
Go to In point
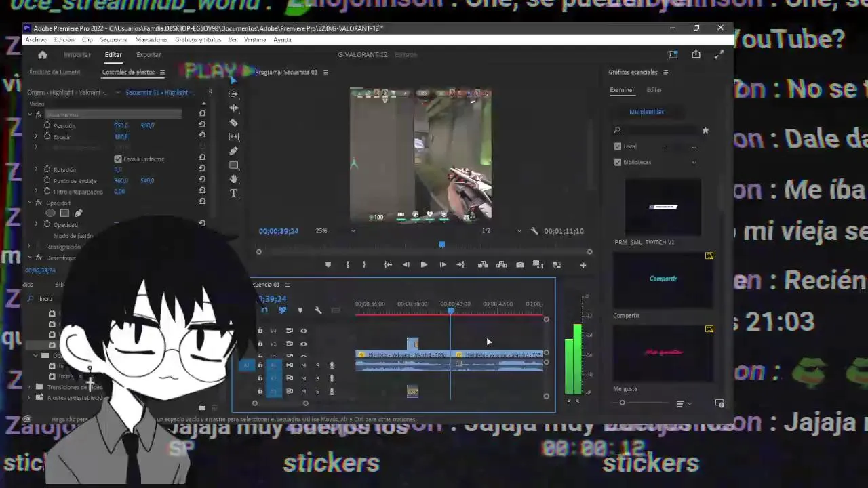388,265
